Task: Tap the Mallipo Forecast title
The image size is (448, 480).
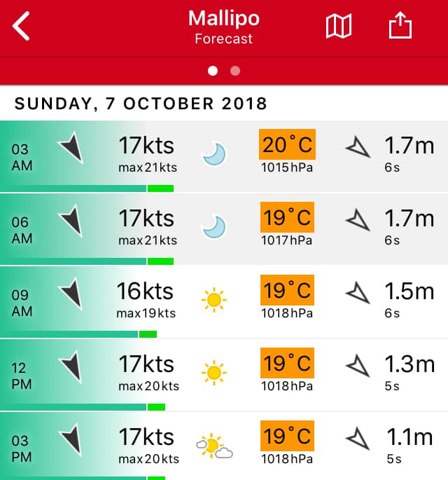Action: coord(224,27)
